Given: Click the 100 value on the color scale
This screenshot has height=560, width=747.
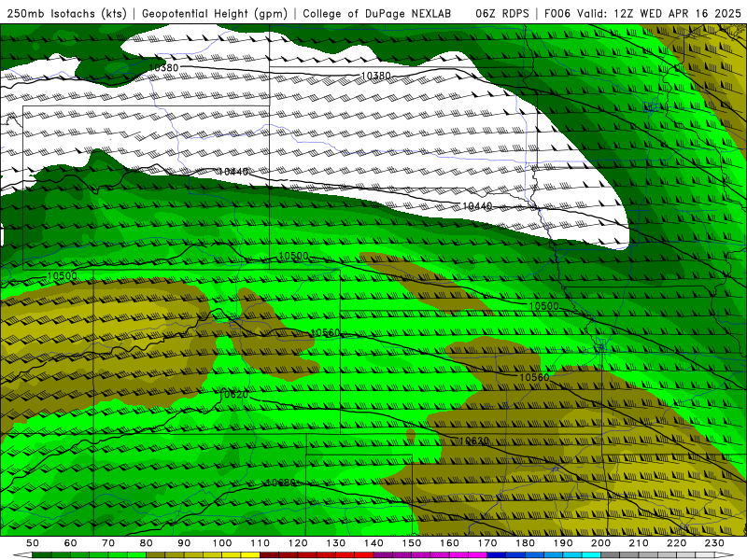Looking at the screenshot, I should click(x=222, y=543).
